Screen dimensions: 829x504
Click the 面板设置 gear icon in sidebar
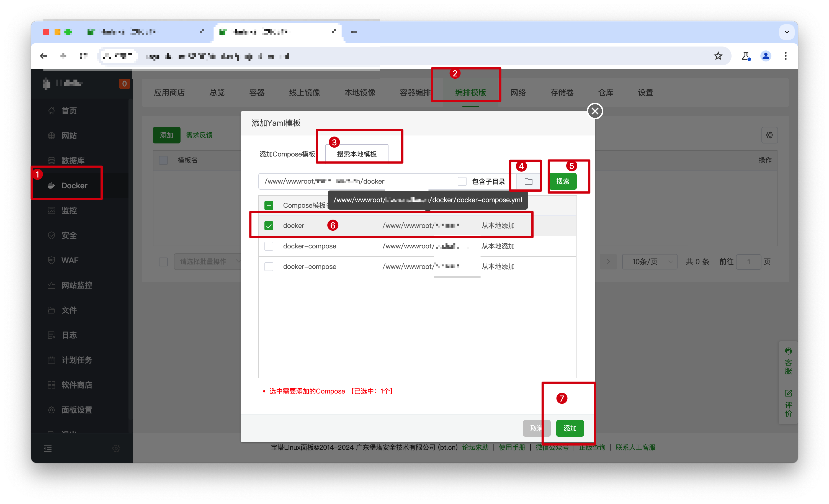tap(51, 410)
